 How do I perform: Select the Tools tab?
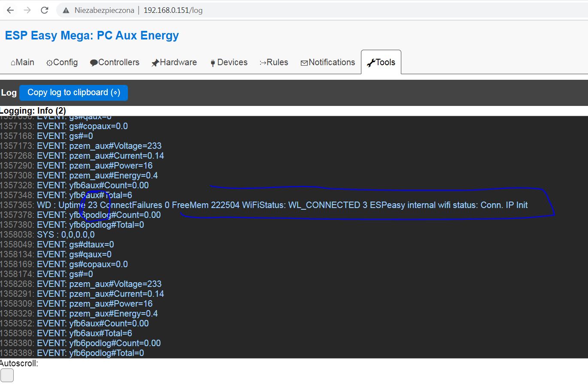coord(381,62)
